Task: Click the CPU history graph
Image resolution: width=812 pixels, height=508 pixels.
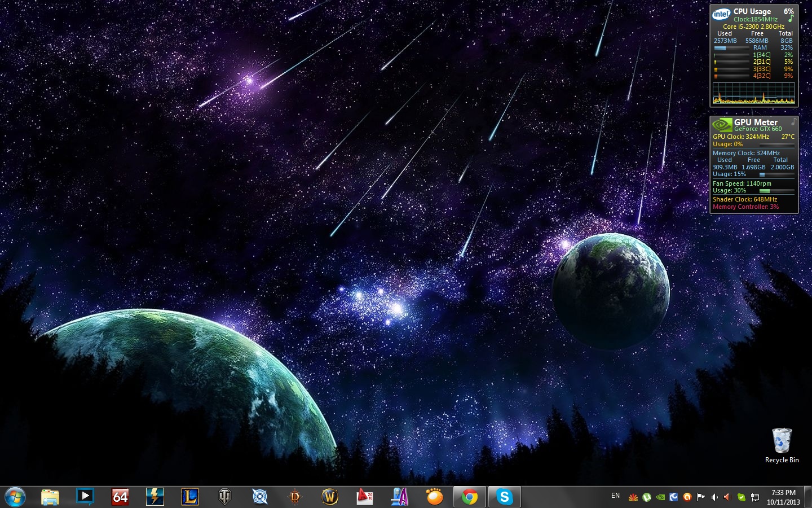Action: click(x=754, y=93)
